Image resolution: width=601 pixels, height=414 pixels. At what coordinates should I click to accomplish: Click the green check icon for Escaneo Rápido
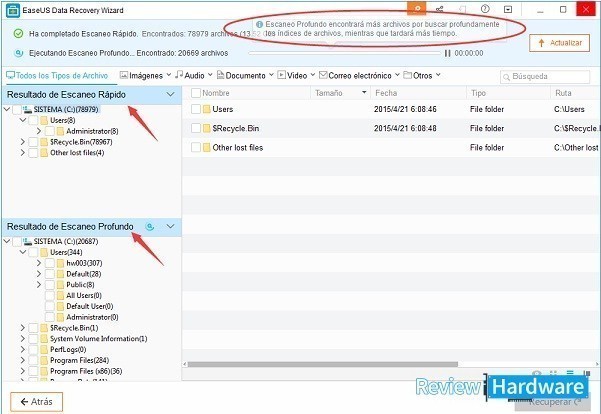pyautogui.click(x=18, y=33)
